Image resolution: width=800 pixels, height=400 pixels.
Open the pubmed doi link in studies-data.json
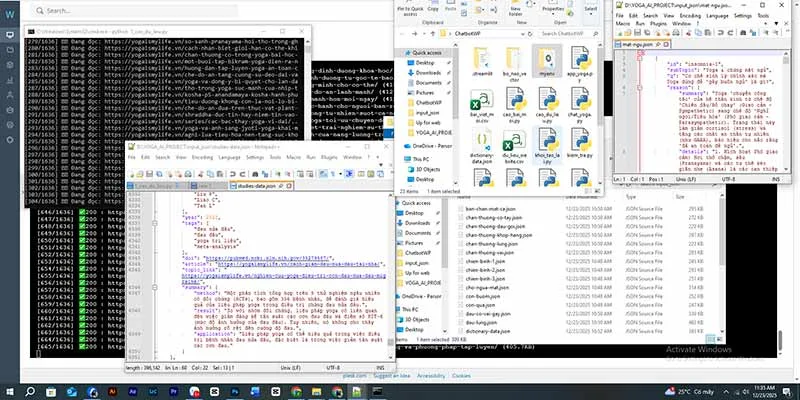[267, 258]
